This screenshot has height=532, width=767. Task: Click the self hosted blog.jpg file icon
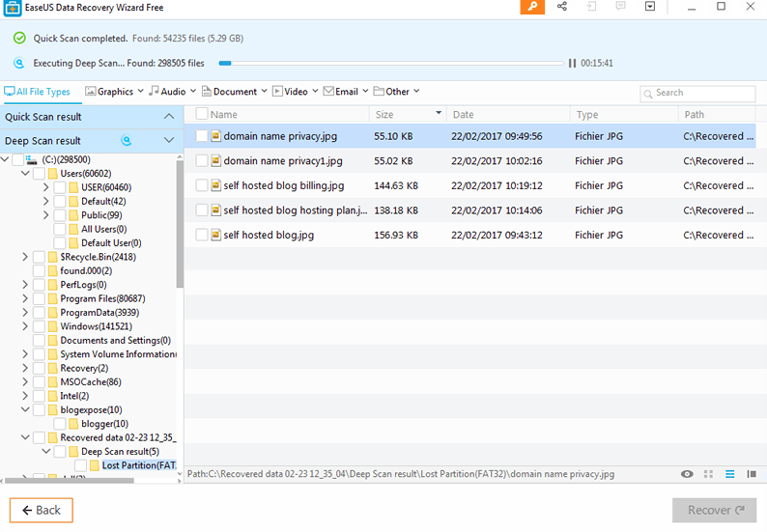[215, 235]
